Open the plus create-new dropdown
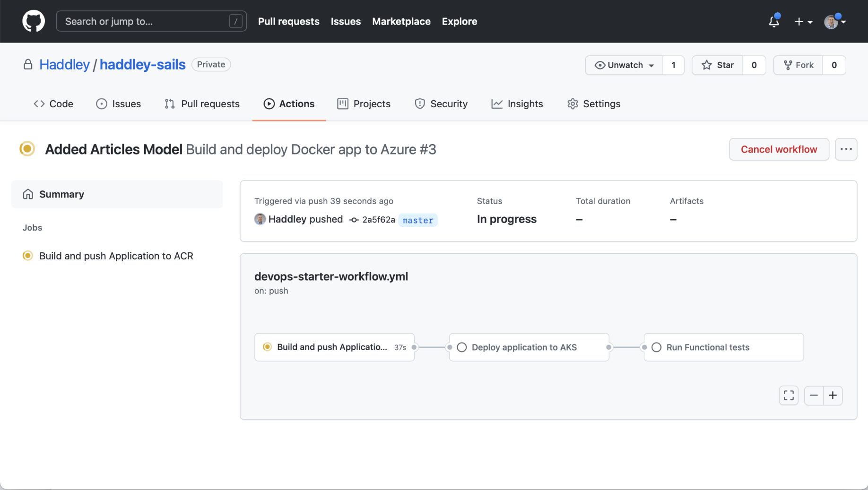The image size is (868, 490). pyautogui.click(x=803, y=22)
